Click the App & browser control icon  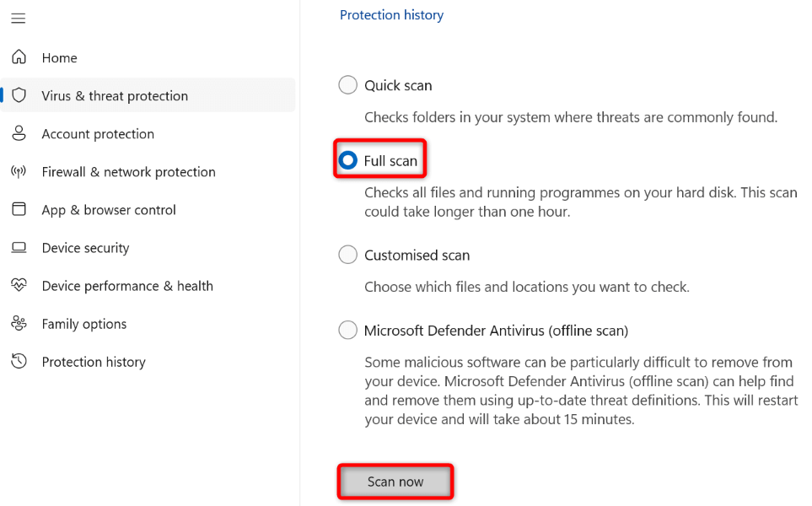click(19, 209)
